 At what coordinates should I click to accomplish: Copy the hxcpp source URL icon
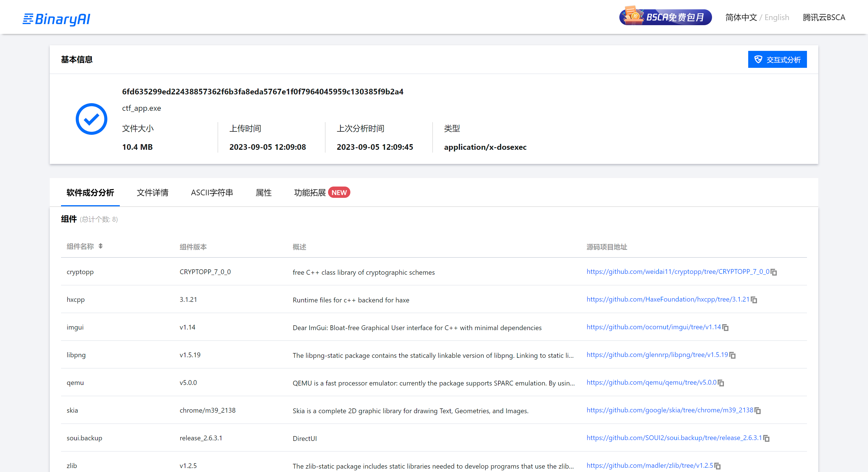(754, 300)
